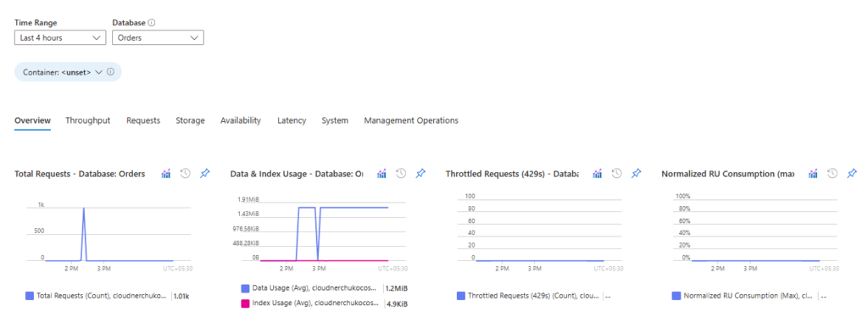
Task: Pin Data & Index Usage chart
Action: [420, 174]
